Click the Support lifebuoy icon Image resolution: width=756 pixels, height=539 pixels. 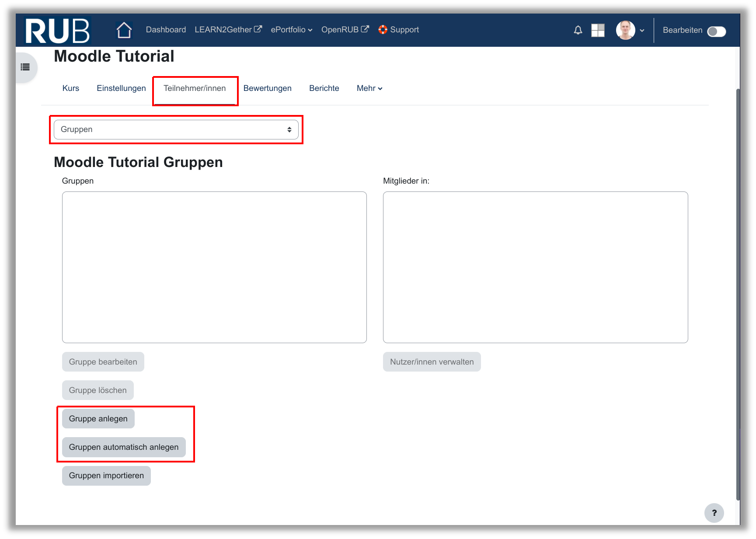pos(383,30)
